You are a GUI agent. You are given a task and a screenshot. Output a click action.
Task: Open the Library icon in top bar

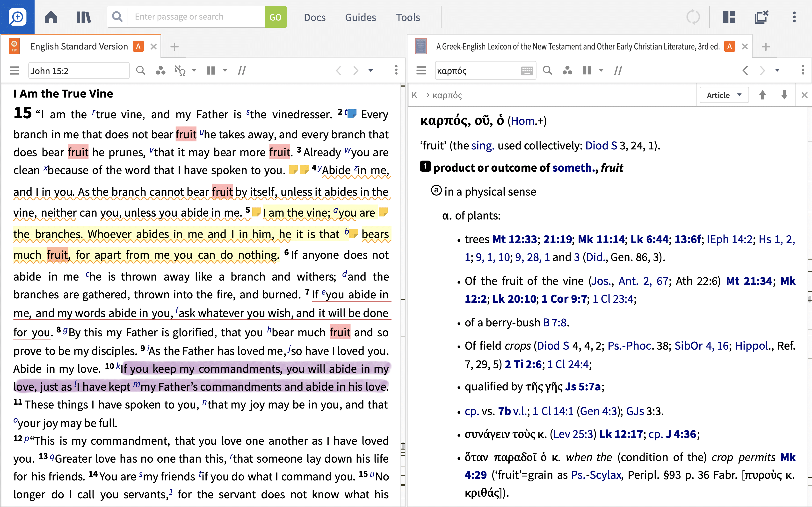[x=84, y=17]
